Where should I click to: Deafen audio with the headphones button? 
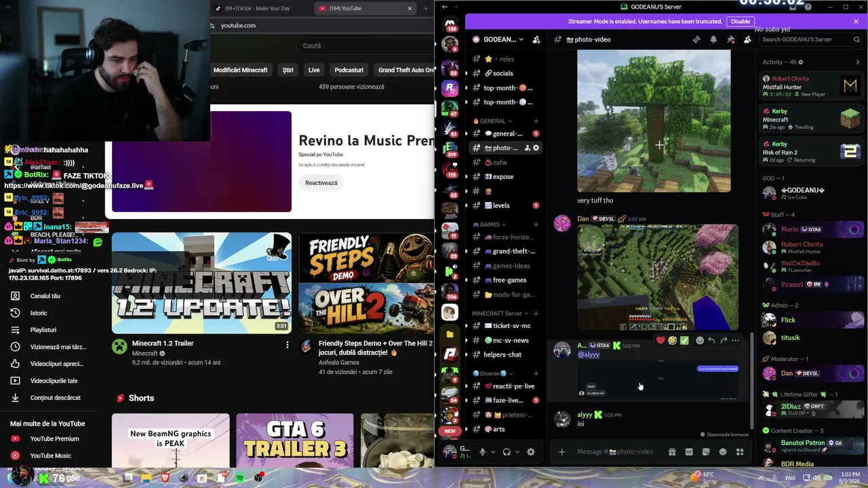[507, 452]
